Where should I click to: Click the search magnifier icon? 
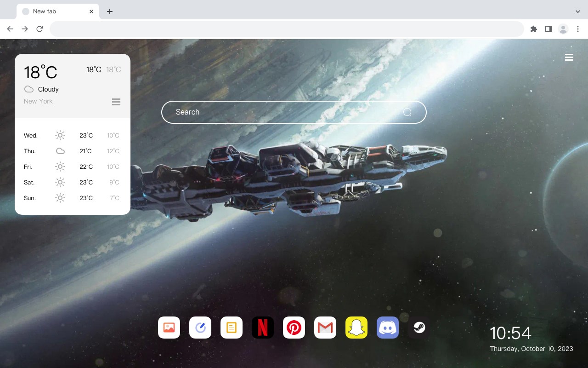click(x=407, y=112)
